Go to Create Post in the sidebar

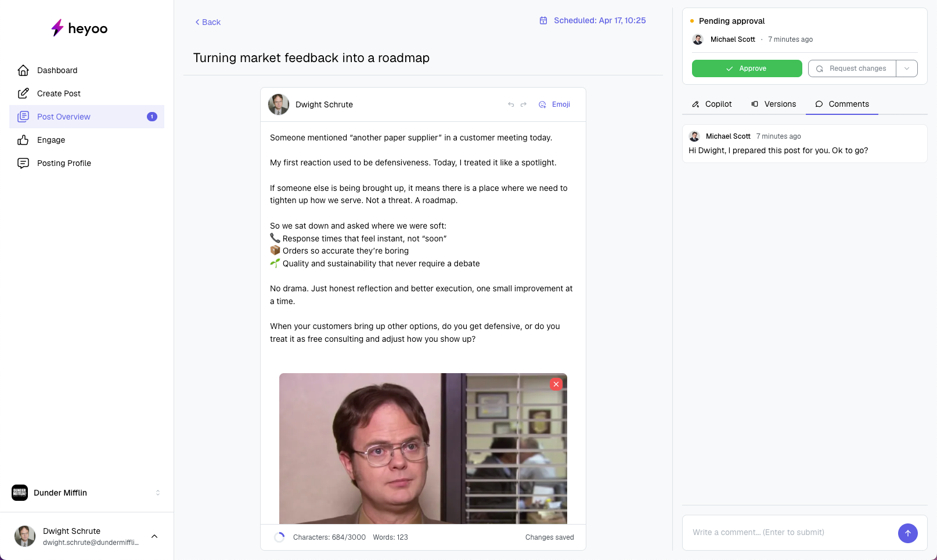pyautogui.click(x=59, y=93)
